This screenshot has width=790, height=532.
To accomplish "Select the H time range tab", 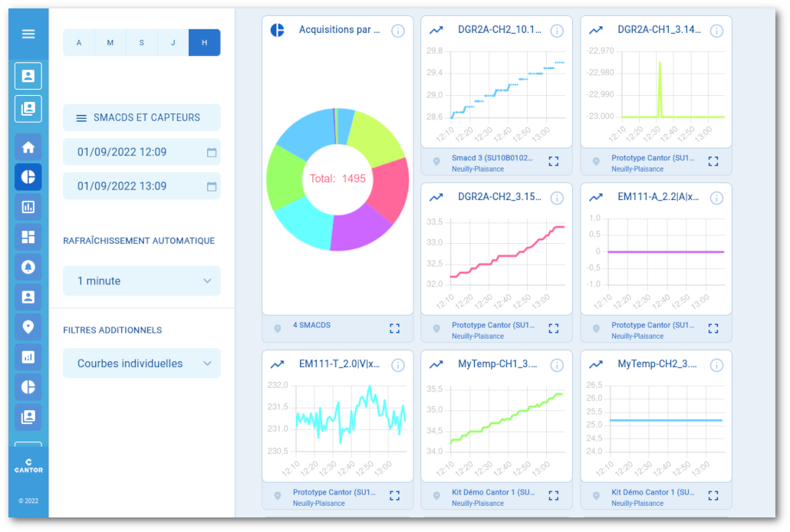I will point(204,43).
